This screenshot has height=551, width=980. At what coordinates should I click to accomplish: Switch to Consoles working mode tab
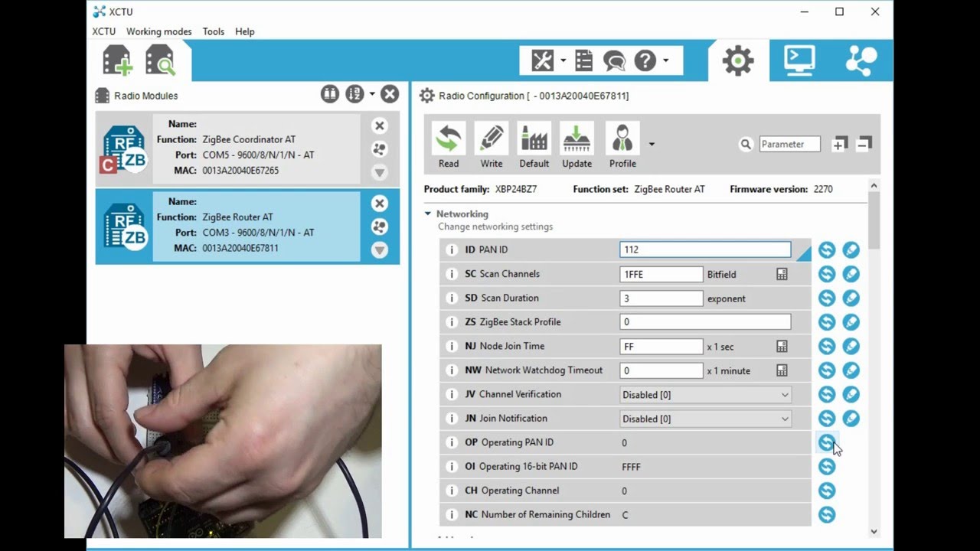[800, 60]
